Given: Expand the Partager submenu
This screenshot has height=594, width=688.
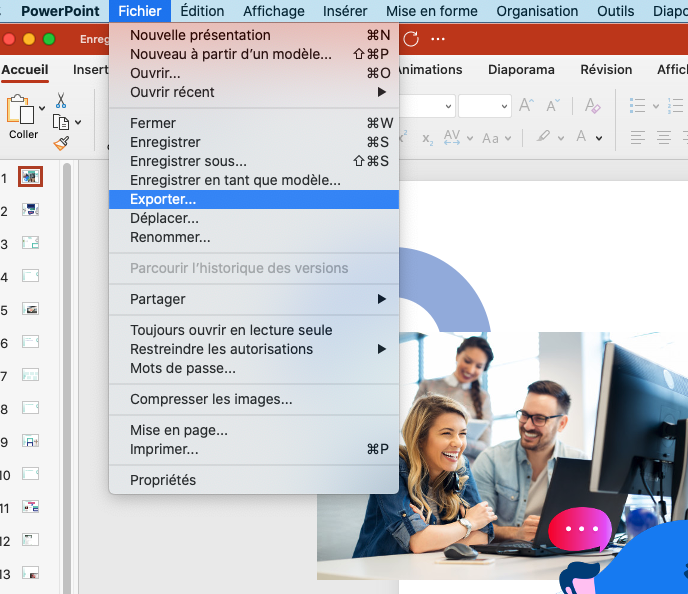Looking at the screenshot, I should coord(254,299).
